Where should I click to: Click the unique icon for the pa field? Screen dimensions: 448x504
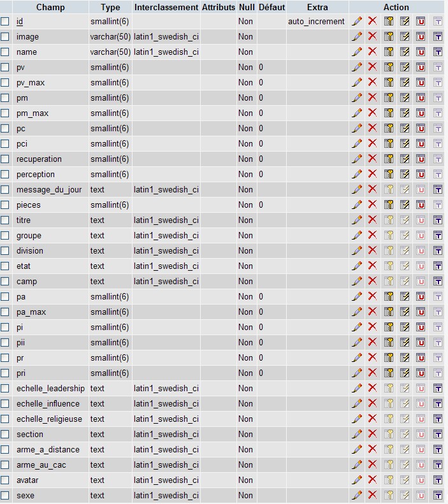pyautogui.click(x=421, y=296)
